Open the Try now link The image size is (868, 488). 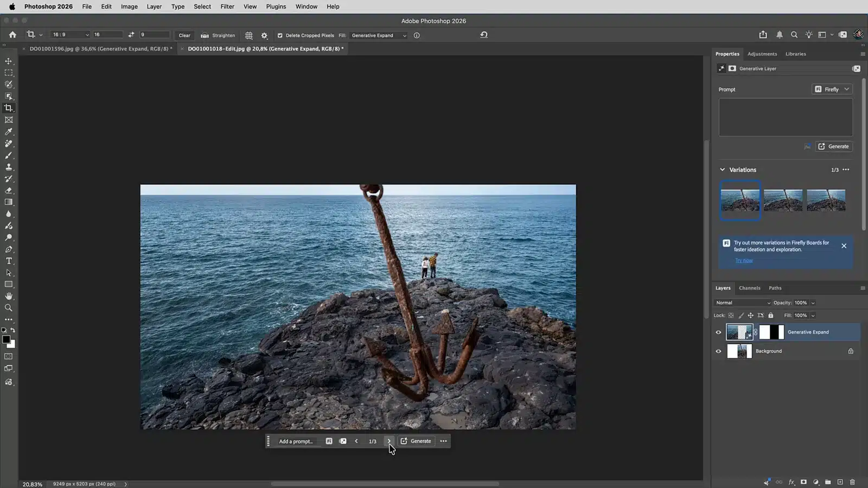tap(744, 261)
